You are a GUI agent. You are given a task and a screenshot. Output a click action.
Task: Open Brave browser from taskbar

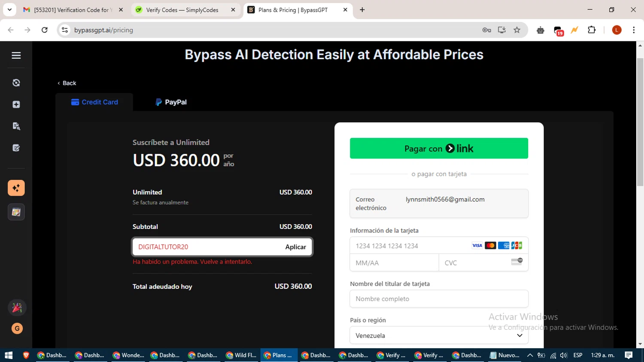pyautogui.click(x=26, y=355)
